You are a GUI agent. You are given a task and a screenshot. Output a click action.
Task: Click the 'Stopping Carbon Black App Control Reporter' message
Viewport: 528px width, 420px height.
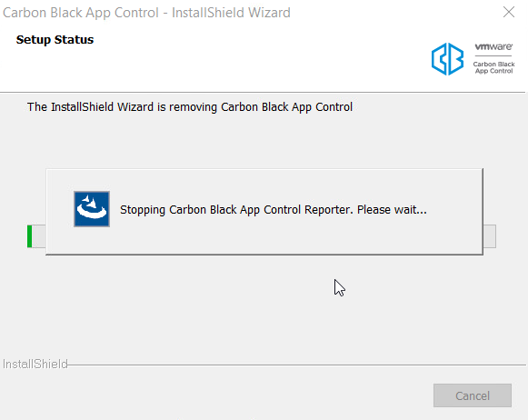236,209
